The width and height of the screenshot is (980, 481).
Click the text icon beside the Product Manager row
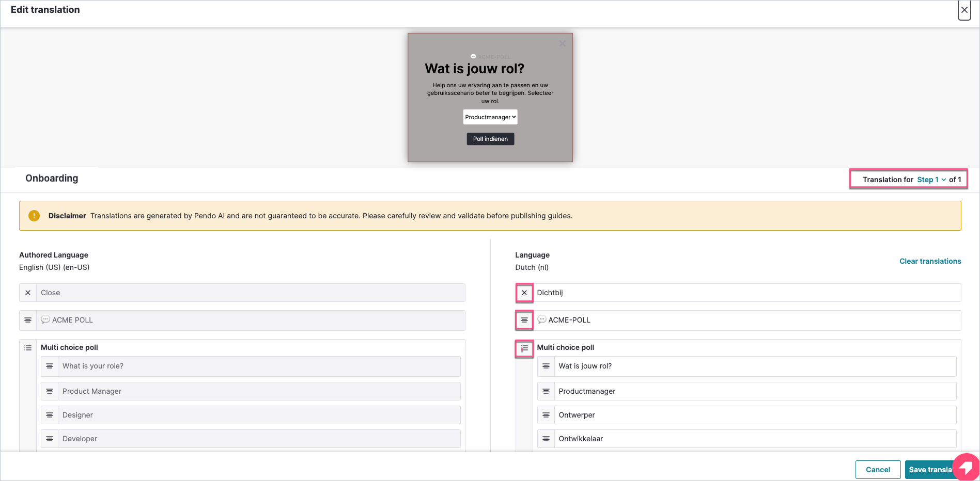click(50, 391)
